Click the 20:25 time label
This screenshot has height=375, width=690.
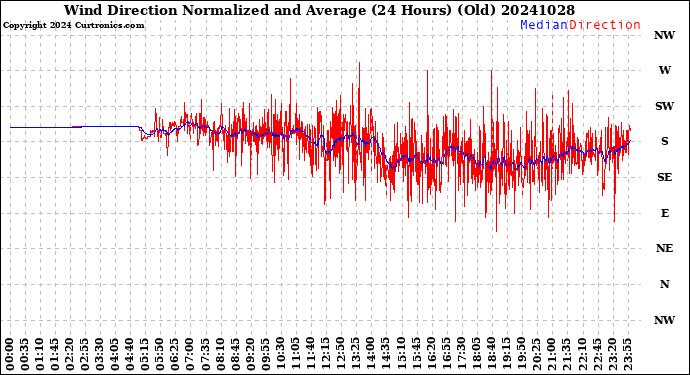click(536, 355)
